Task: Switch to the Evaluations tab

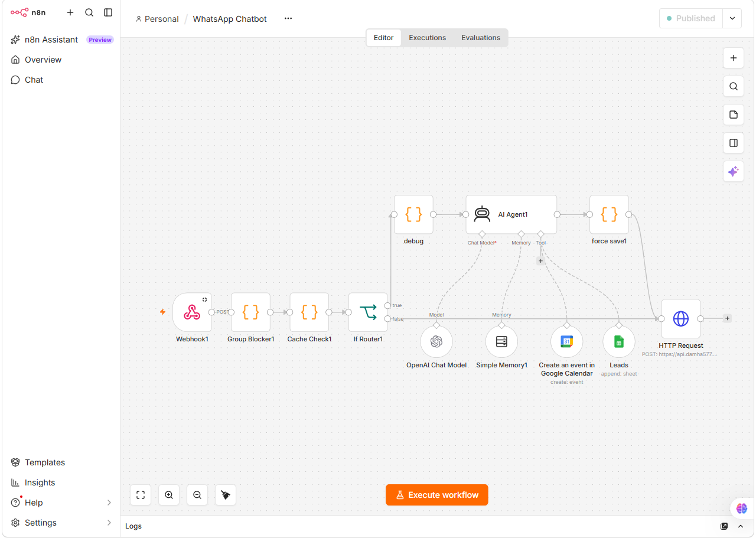Action: coord(481,38)
